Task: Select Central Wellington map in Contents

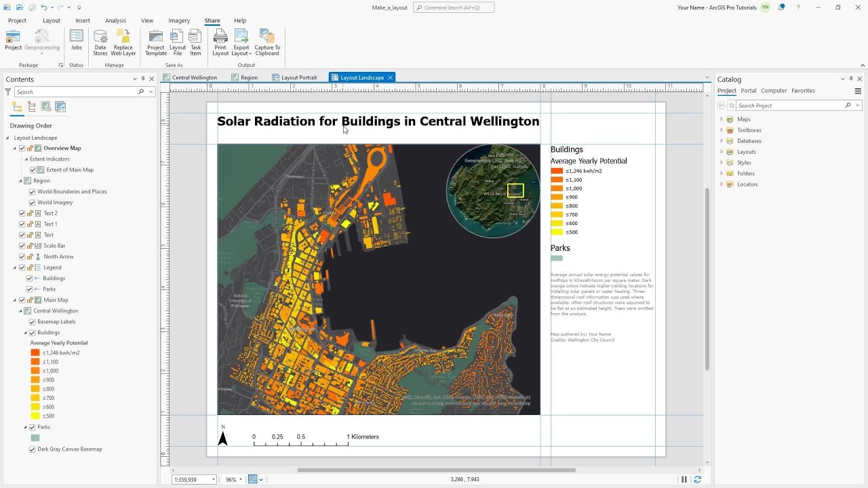Action: (56, 311)
